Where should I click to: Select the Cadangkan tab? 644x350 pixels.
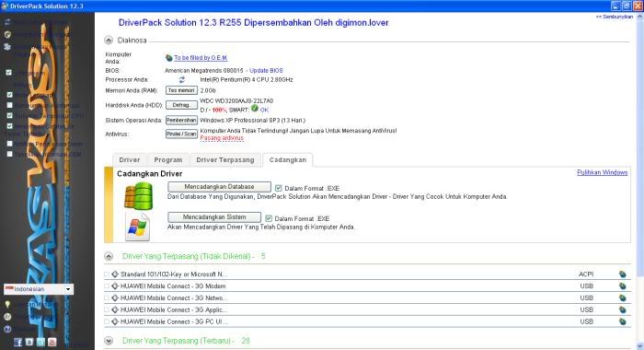click(287, 160)
